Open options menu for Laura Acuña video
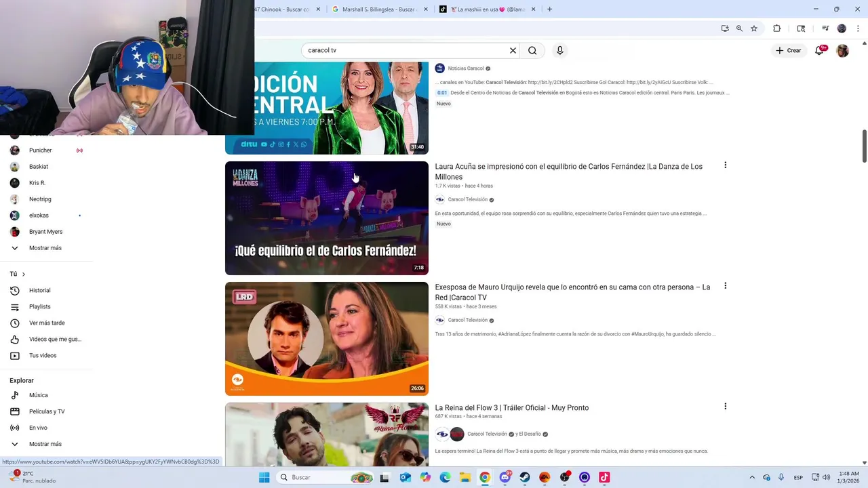 coord(725,165)
